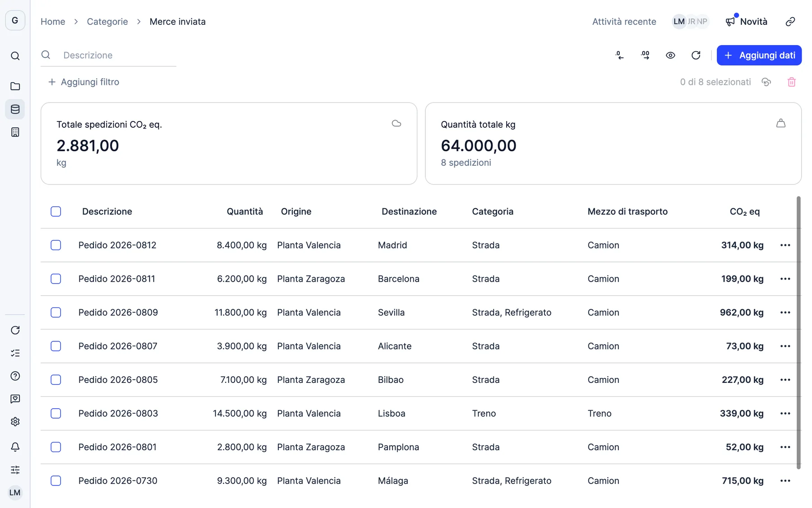The image size is (812, 508).
Task: Click the red trash delete icon
Action: [x=792, y=82]
